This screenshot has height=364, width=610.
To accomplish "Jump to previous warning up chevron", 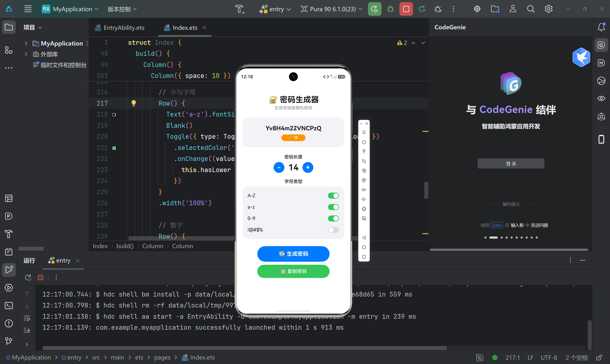I will [x=413, y=43].
